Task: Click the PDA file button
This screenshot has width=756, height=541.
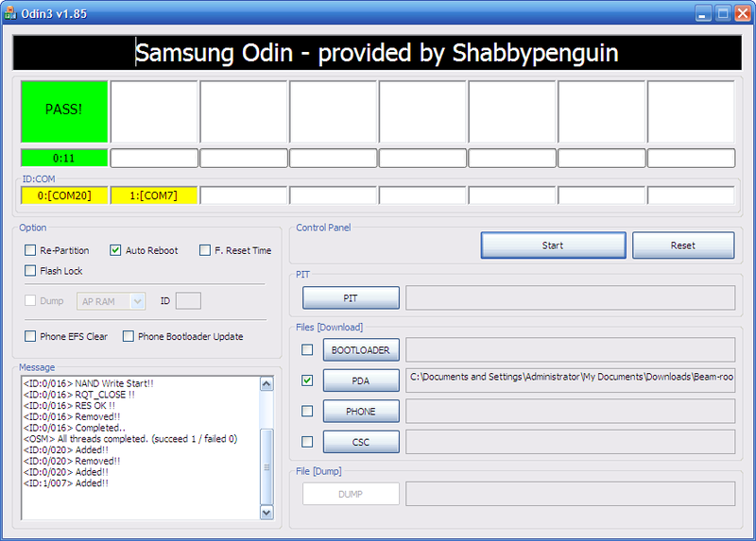Action: point(361,381)
